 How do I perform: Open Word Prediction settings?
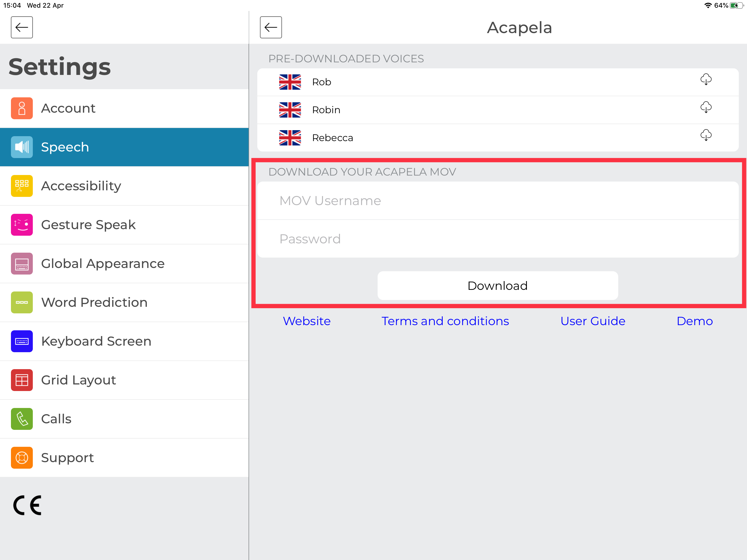click(x=124, y=303)
